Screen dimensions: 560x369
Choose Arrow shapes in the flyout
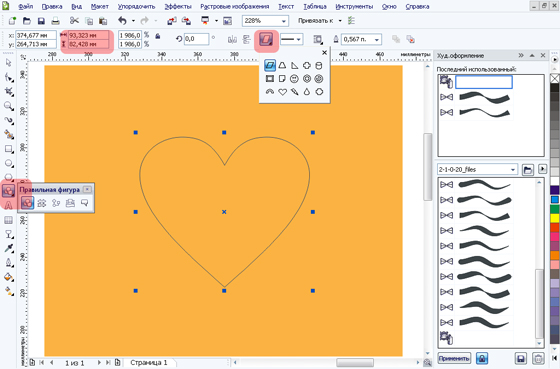click(42, 203)
